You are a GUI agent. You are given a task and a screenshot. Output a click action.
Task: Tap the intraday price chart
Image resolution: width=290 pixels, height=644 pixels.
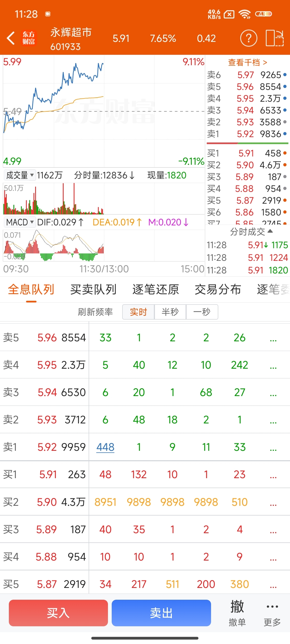tap(104, 111)
